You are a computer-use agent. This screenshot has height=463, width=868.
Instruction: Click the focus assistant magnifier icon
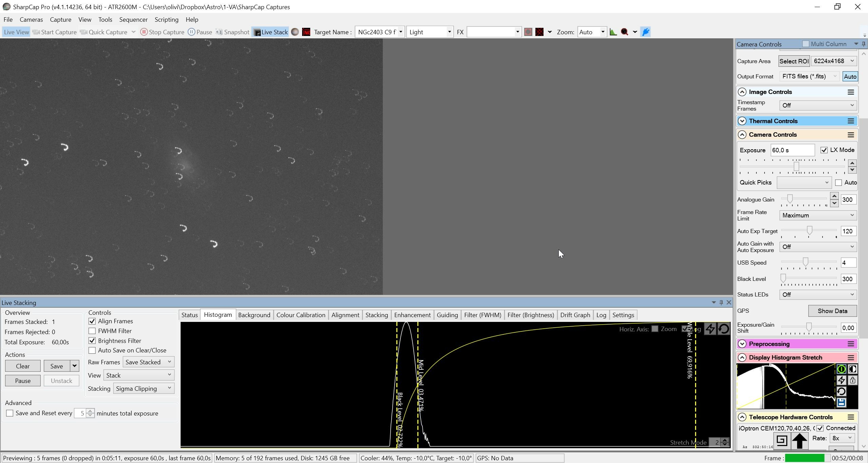pos(625,32)
